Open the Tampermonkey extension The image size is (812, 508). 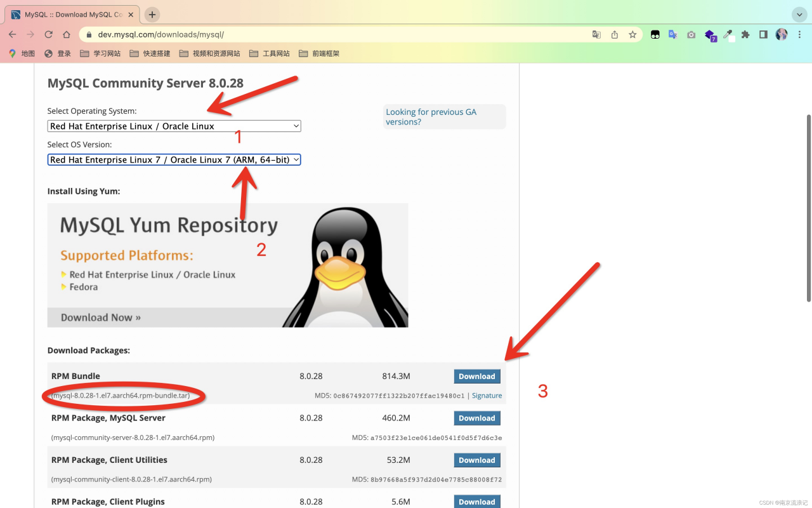pyautogui.click(x=655, y=35)
